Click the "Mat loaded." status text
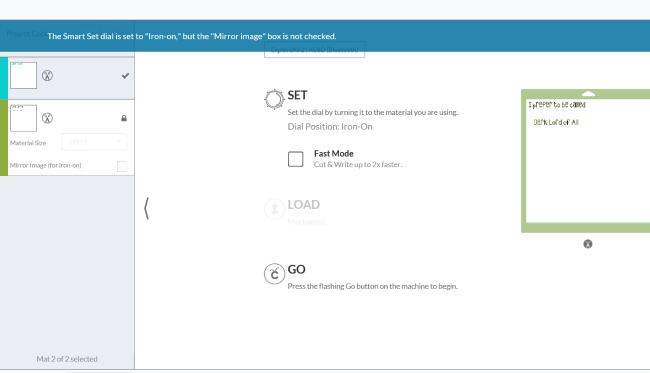 click(x=306, y=222)
